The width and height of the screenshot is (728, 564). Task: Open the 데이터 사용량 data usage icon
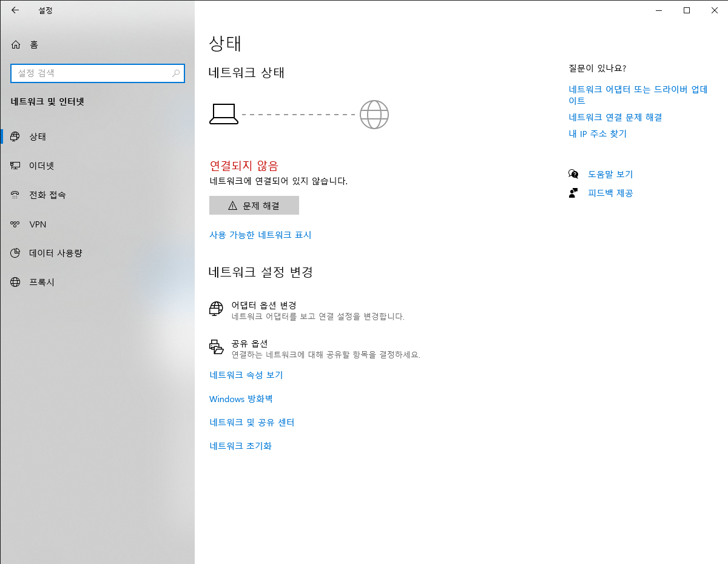tap(15, 253)
